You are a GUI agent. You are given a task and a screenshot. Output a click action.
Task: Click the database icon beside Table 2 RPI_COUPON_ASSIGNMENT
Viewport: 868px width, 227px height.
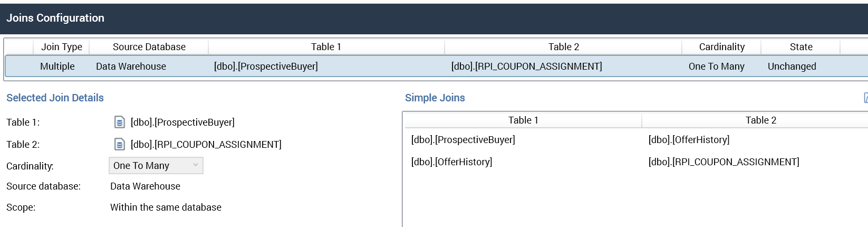pos(120,145)
